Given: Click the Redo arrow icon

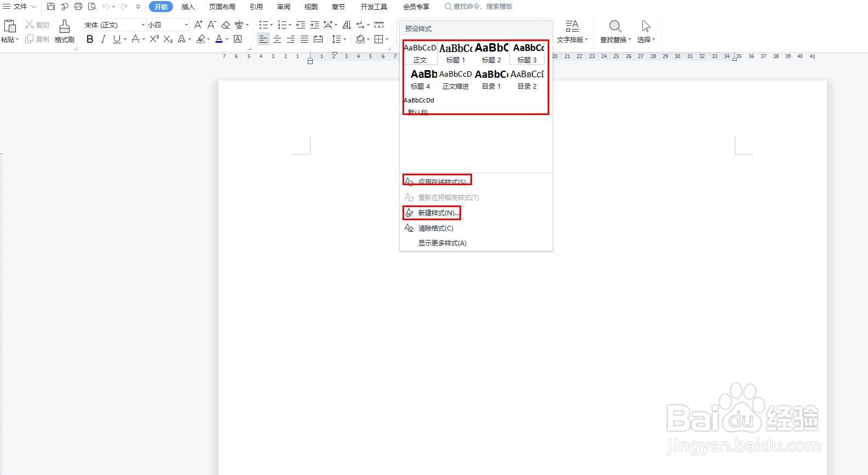Looking at the screenshot, I should [124, 7].
